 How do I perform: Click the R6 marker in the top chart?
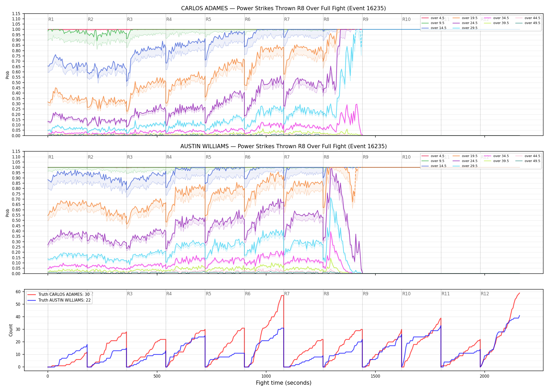coord(248,19)
